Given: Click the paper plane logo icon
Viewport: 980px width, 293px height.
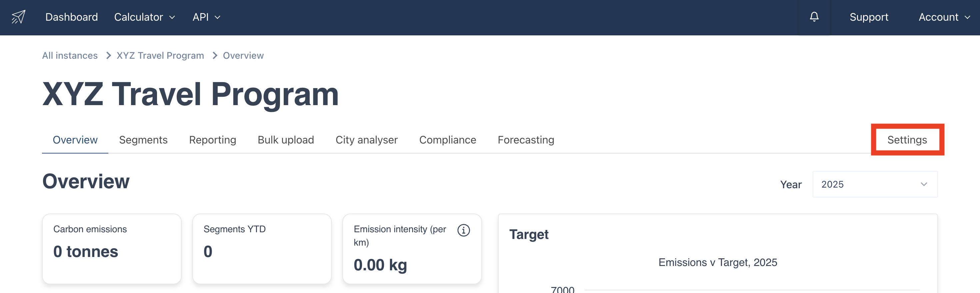Looking at the screenshot, I should coord(18,17).
